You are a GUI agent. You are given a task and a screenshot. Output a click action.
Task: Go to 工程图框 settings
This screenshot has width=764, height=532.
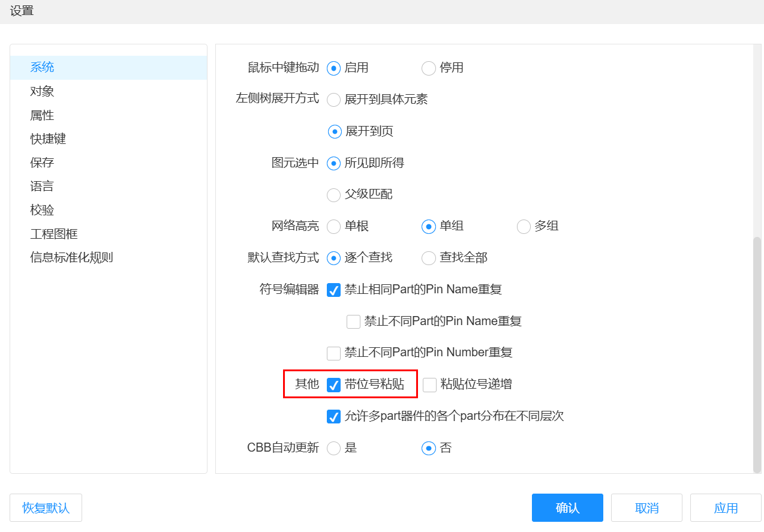[54, 234]
